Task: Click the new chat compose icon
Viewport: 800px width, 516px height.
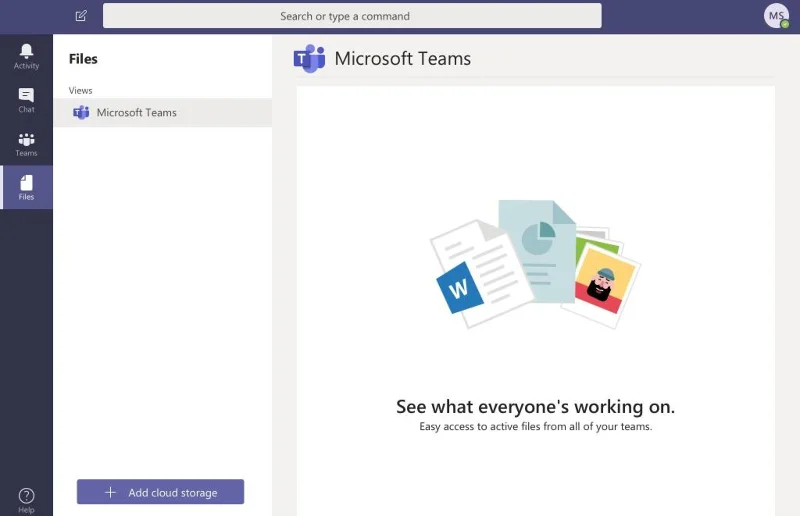Action: [x=81, y=16]
